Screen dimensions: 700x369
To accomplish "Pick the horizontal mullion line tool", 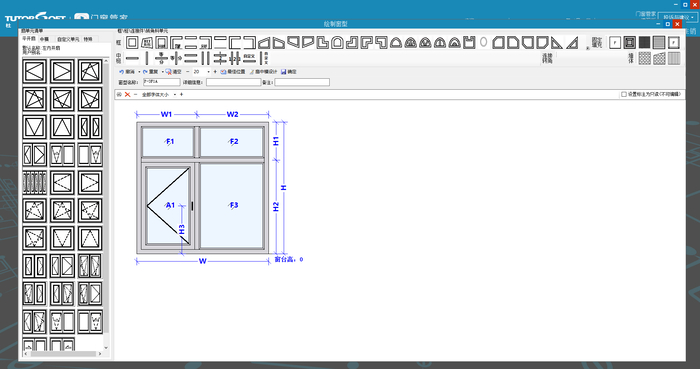I will 132,58.
